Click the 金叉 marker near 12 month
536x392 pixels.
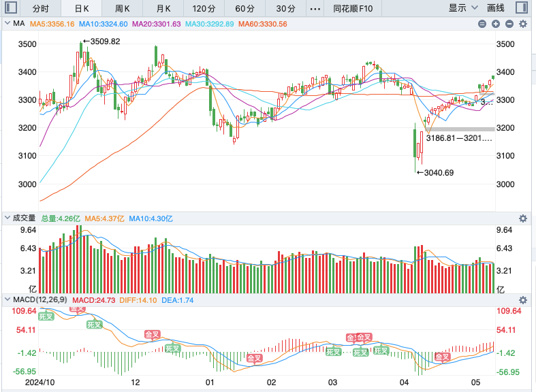[152, 335]
